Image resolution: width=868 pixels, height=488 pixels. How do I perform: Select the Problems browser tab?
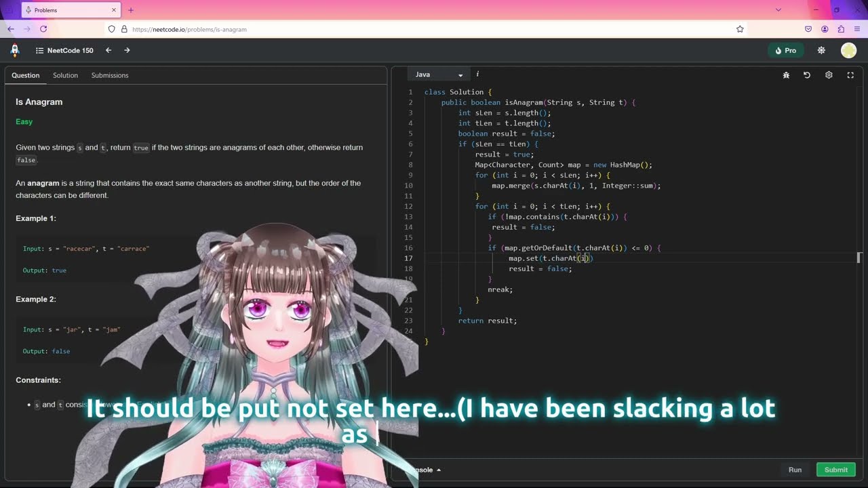[x=71, y=10]
